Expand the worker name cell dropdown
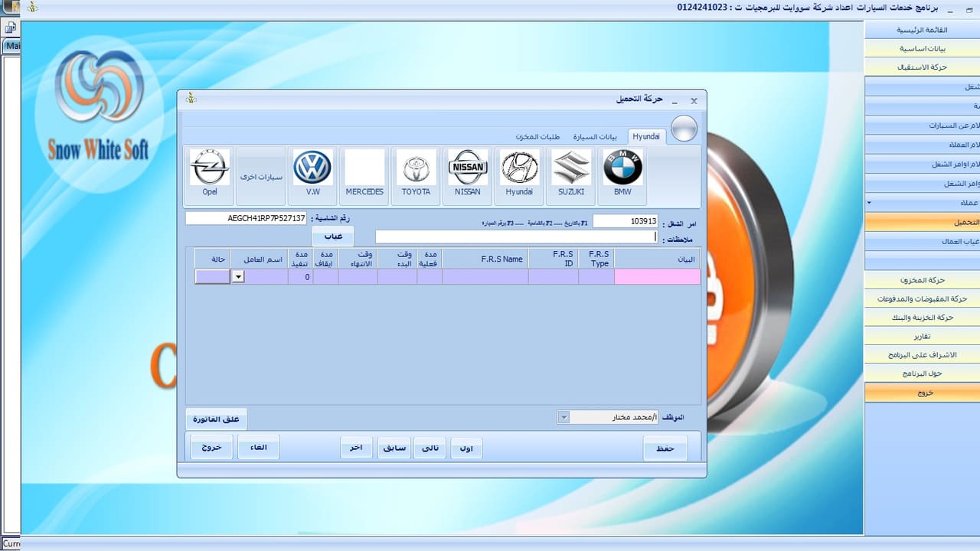Viewport: 980px width, 551px height. [238, 277]
